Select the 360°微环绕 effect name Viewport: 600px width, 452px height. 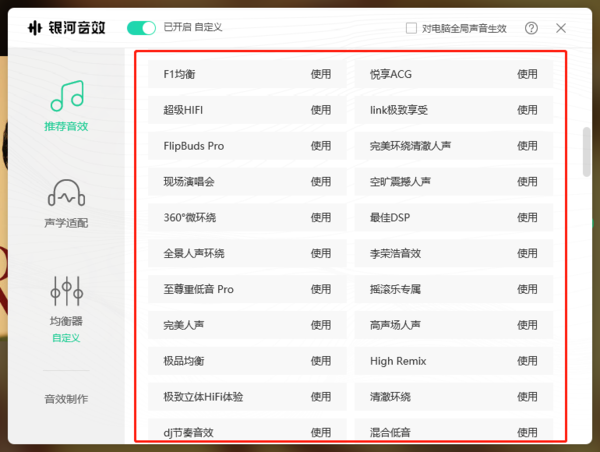pyautogui.click(x=190, y=217)
